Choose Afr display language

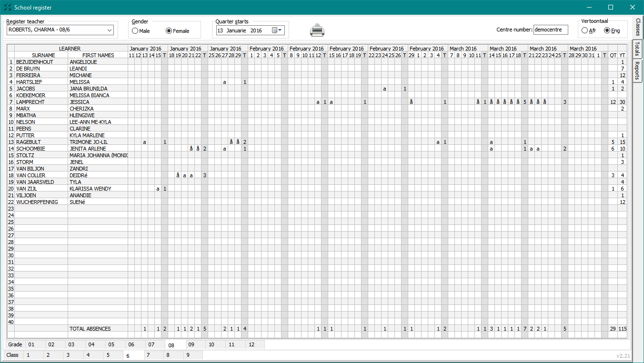584,30
